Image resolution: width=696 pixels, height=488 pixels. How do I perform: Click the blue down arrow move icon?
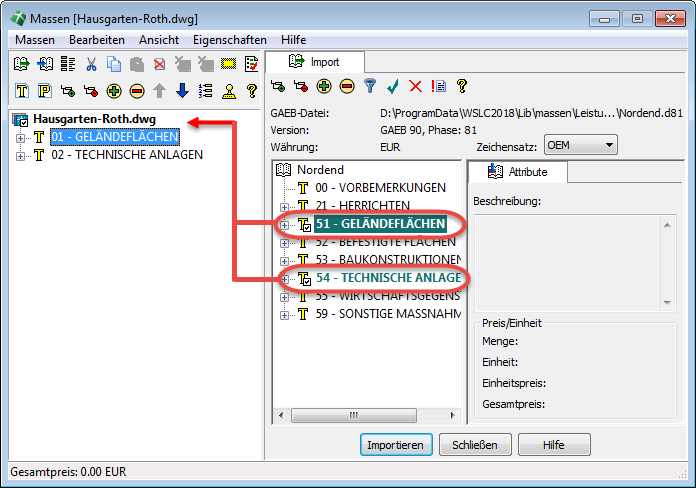(182, 91)
